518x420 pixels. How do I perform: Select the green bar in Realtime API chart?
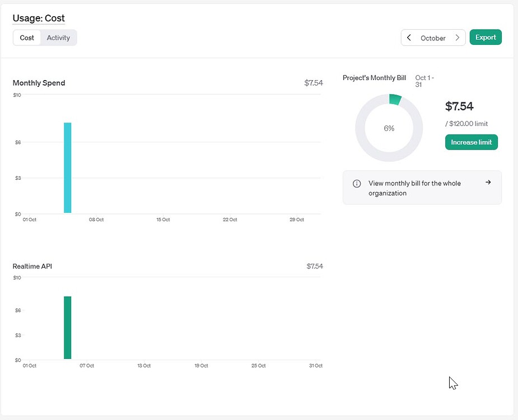click(68, 328)
